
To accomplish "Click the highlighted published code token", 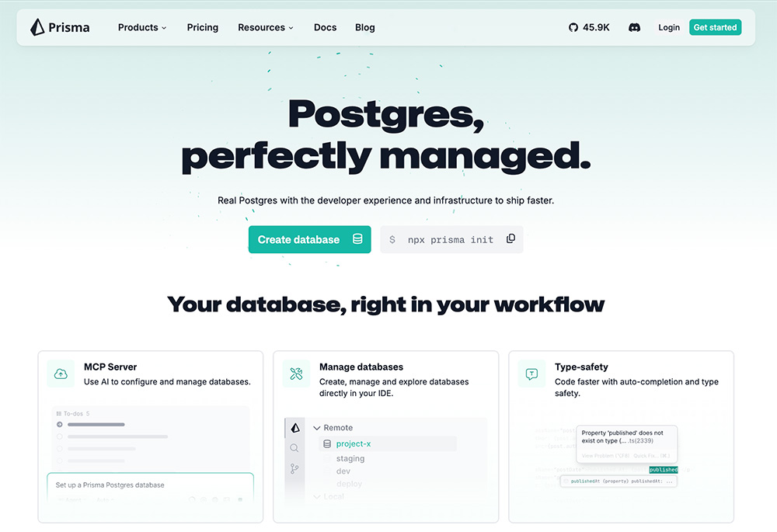I will pos(663,470).
